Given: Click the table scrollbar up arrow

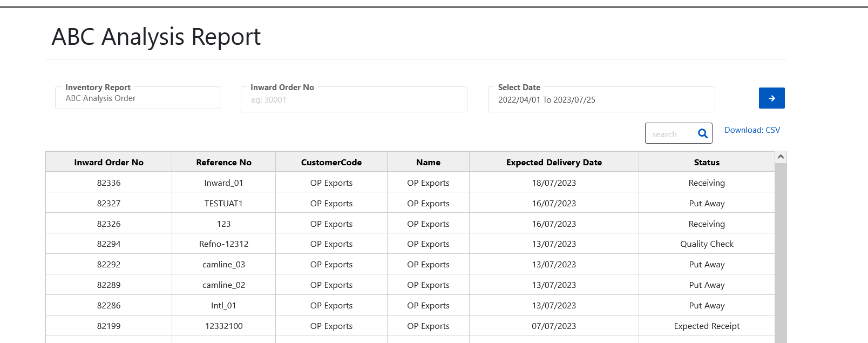Looking at the screenshot, I should pos(780,157).
